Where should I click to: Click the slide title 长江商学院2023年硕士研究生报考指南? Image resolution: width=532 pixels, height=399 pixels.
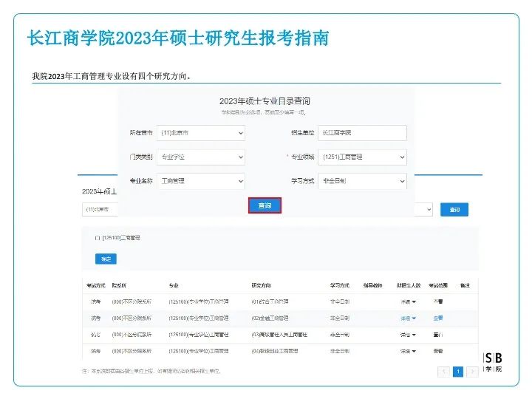[x=178, y=38]
